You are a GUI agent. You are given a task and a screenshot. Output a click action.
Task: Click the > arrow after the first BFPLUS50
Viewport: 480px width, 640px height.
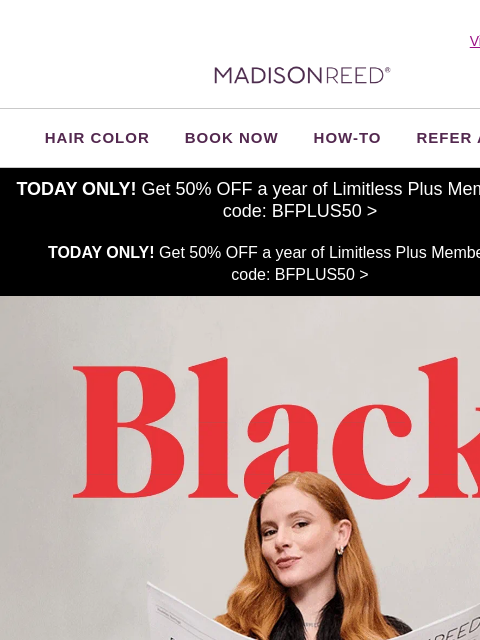(371, 211)
